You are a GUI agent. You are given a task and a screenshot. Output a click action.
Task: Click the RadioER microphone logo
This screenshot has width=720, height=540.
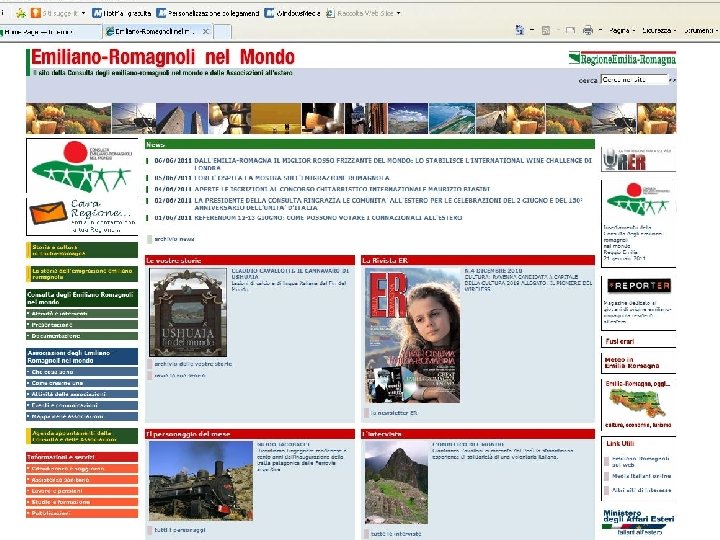(638, 159)
